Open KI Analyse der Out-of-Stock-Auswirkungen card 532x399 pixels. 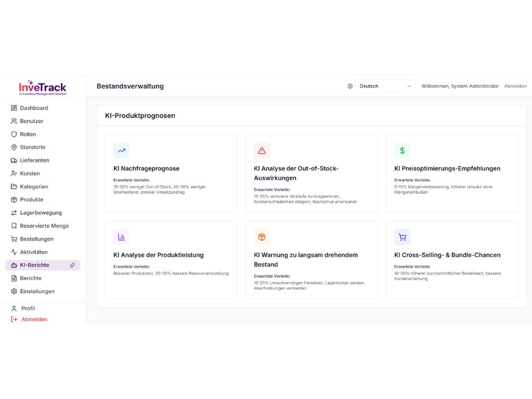pos(311,173)
